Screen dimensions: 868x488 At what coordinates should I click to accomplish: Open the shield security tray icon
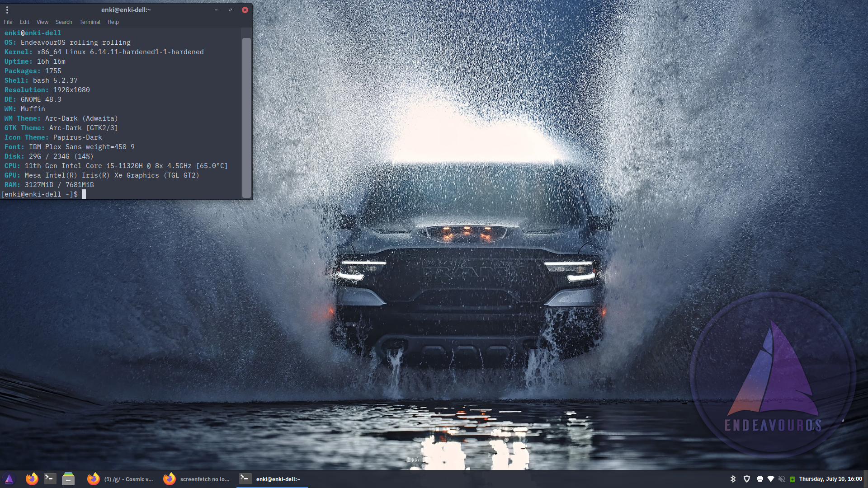[747, 479]
